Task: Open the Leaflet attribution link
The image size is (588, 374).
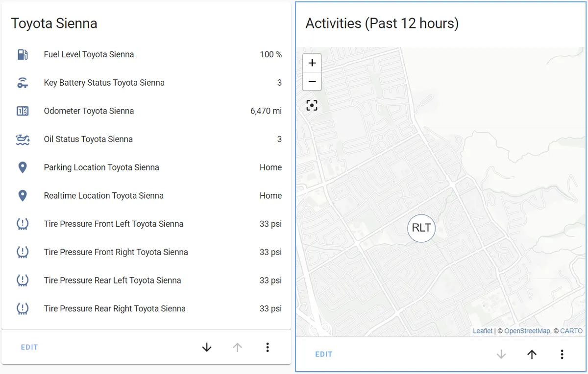Action: point(483,331)
